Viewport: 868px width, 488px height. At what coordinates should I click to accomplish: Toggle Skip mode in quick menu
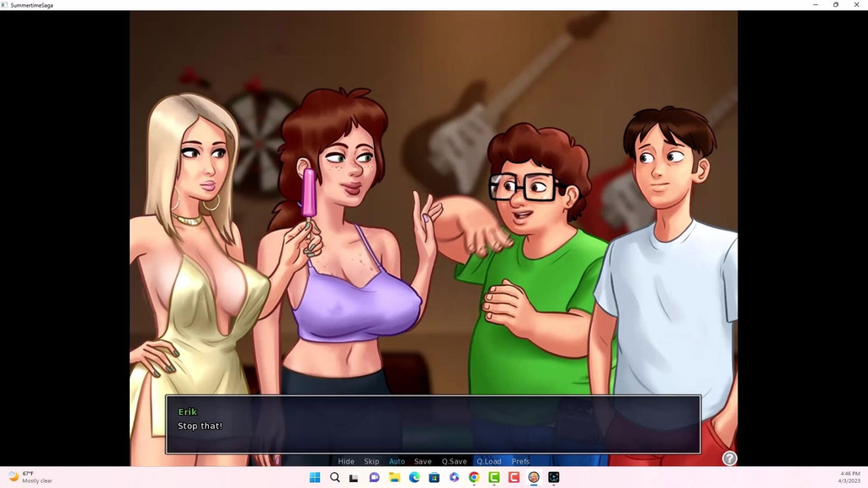[371, 461]
